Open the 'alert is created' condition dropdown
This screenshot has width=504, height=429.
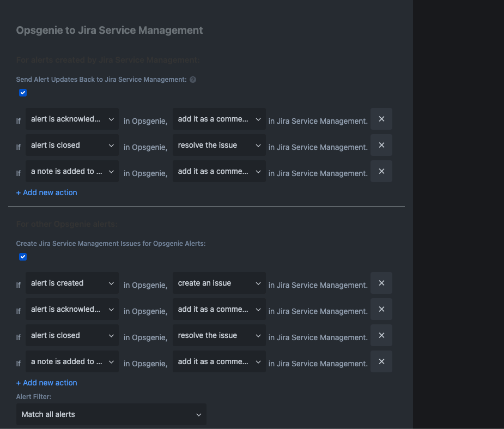coord(72,283)
